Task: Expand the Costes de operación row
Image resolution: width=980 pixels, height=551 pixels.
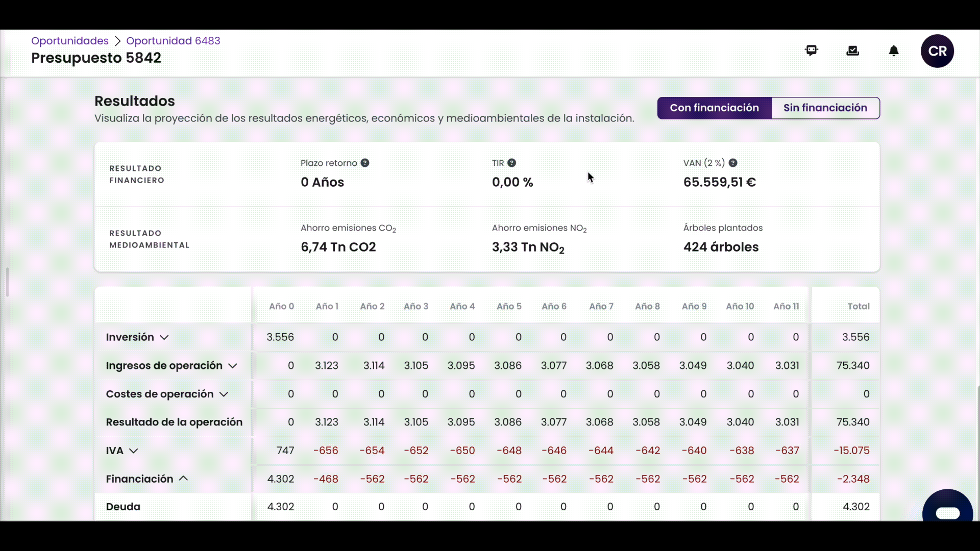Action: coord(224,394)
